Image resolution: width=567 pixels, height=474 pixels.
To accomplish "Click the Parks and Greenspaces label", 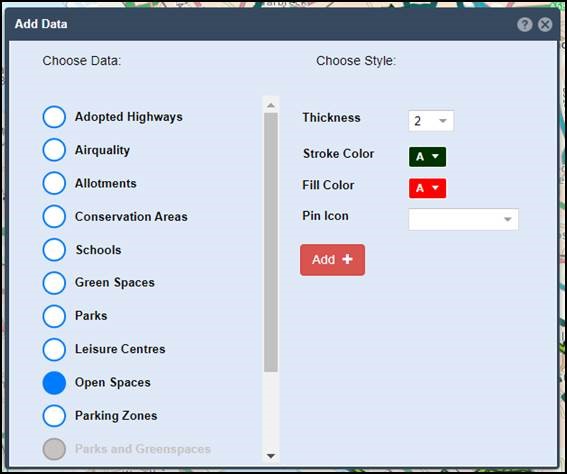I will tap(143, 449).
